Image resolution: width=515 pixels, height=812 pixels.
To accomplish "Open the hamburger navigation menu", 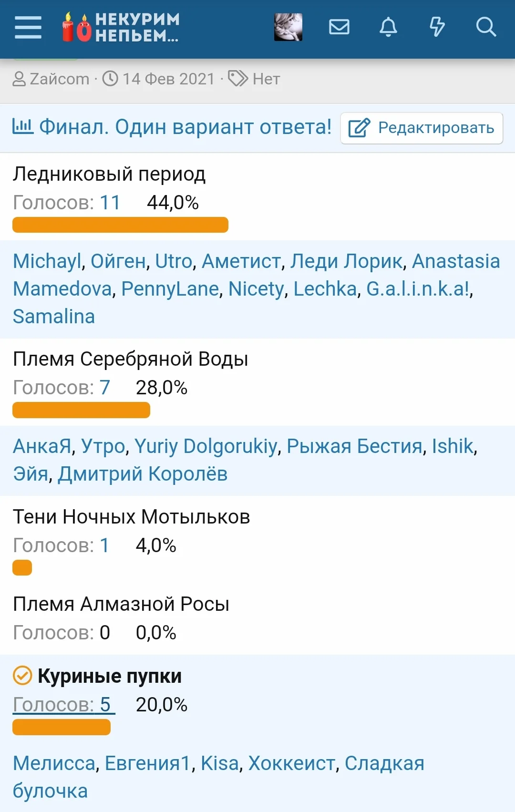I will (28, 27).
